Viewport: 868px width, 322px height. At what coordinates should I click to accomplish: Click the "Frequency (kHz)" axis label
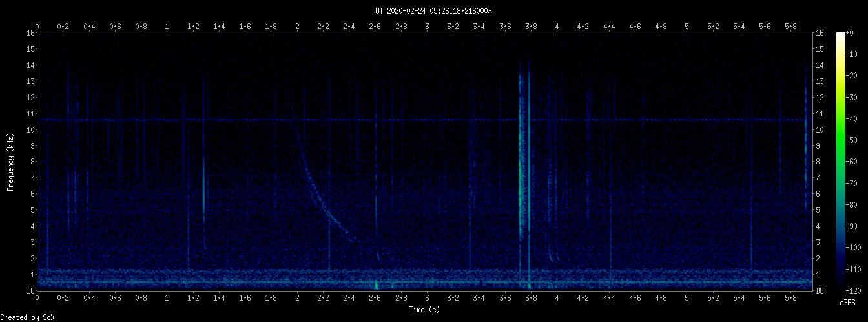coord(10,162)
